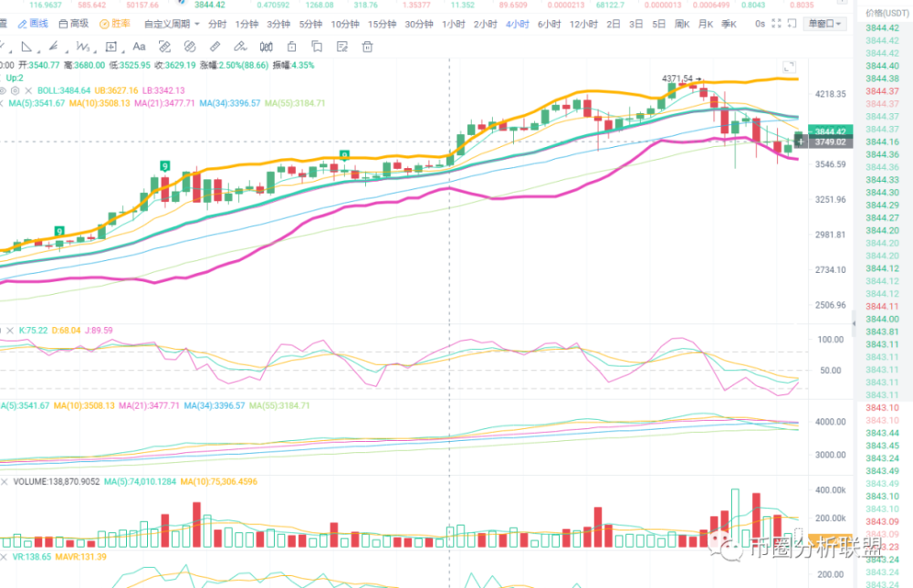Select the ruler measure tool icon
Viewport: 913px width, 588px height.
215,47
